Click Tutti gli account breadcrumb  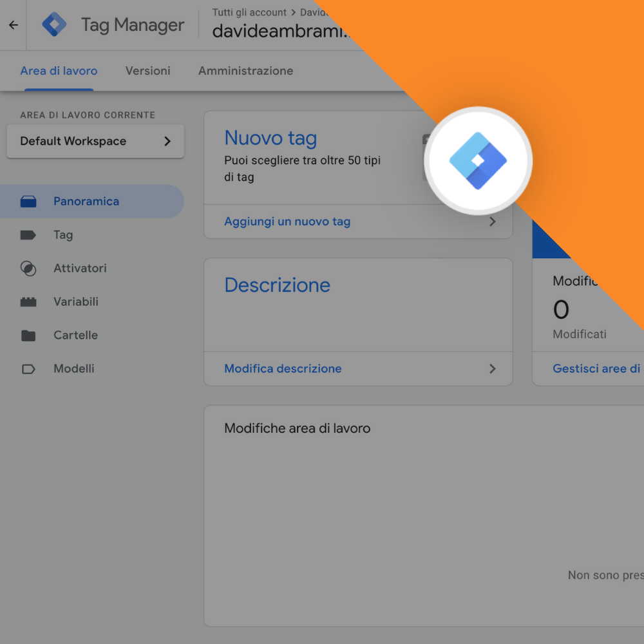[249, 12]
